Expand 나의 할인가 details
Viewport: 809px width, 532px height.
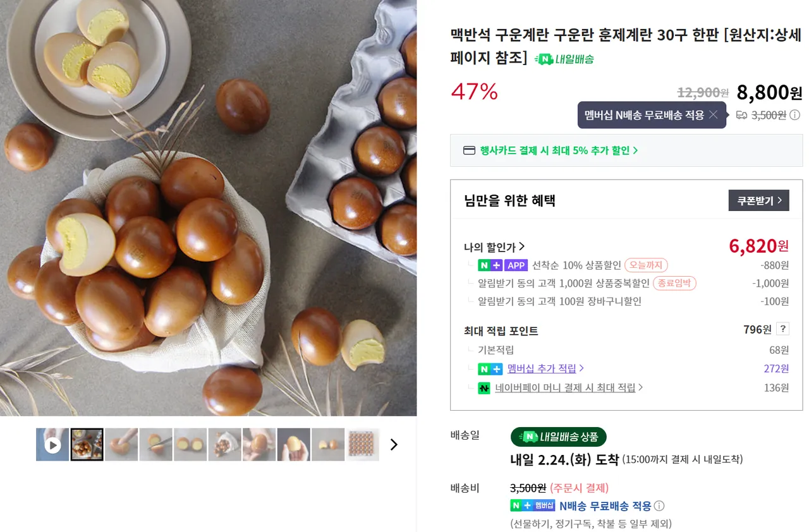494,247
